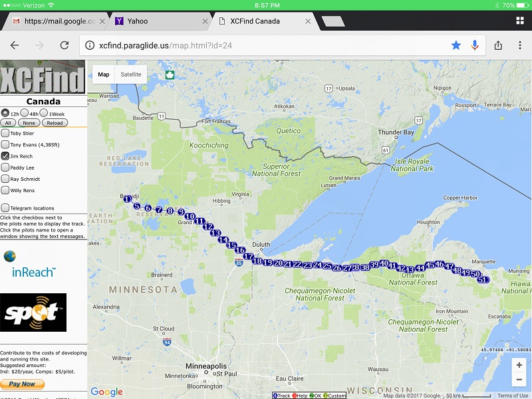Check the Toby Stier checkbox
Screen dimensions: 532x399
click(x=5, y=132)
